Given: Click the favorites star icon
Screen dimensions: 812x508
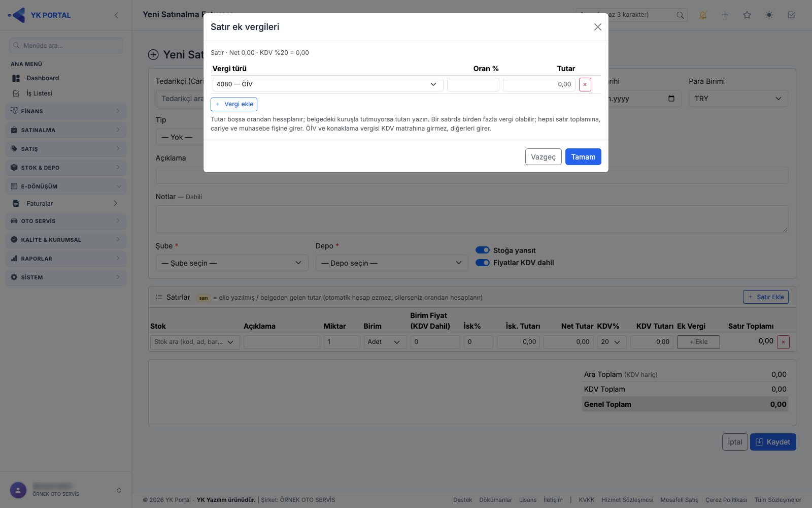Looking at the screenshot, I should 747,15.
